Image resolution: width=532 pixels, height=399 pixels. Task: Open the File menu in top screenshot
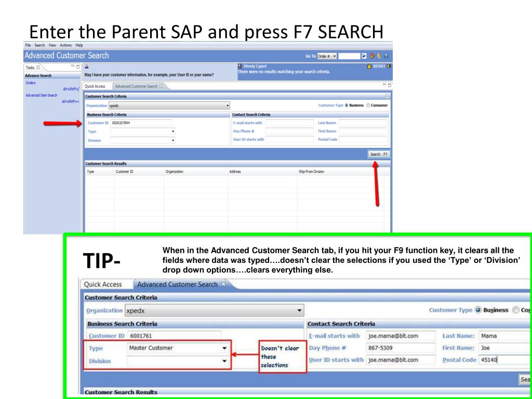[x=28, y=45]
